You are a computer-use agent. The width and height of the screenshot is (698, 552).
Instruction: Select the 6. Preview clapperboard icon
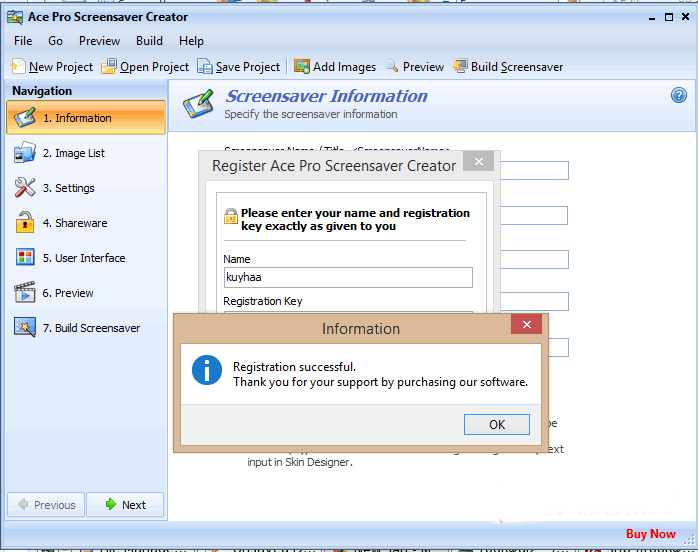tap(25, 292)
